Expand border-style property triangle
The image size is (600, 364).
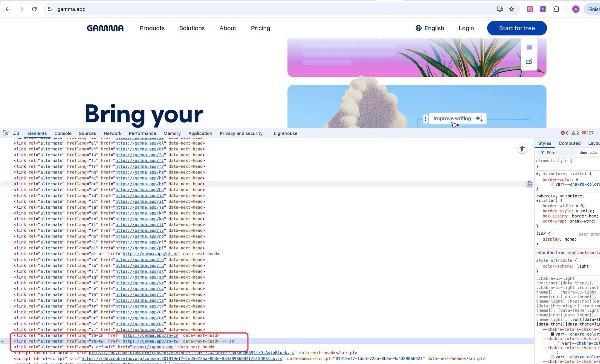pyautogui.click(x=577, y=211)
